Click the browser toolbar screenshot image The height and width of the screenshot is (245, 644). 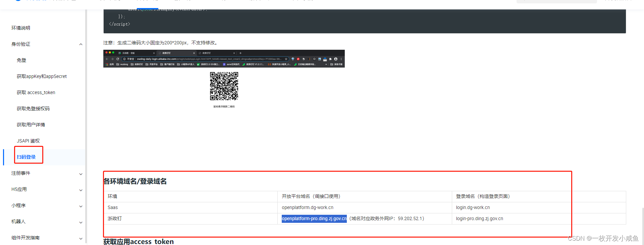coord(224,58)
